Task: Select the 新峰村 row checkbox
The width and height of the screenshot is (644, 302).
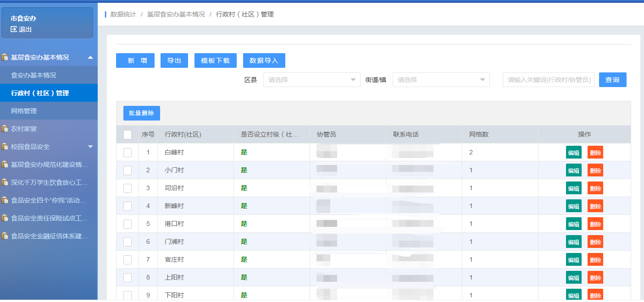Action: tap(128, 206)
